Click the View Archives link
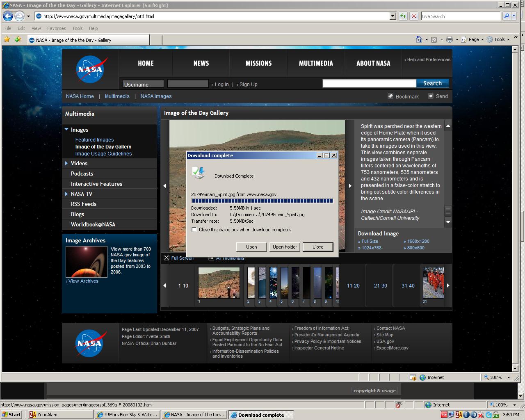Viewport: 525px width, 420px height. (83, 281)
